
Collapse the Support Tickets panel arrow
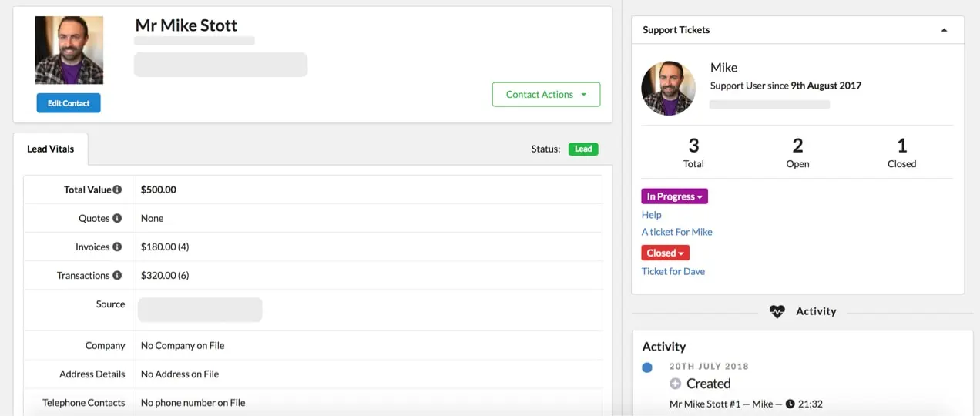pyautogui.click(x=944, y=30)
